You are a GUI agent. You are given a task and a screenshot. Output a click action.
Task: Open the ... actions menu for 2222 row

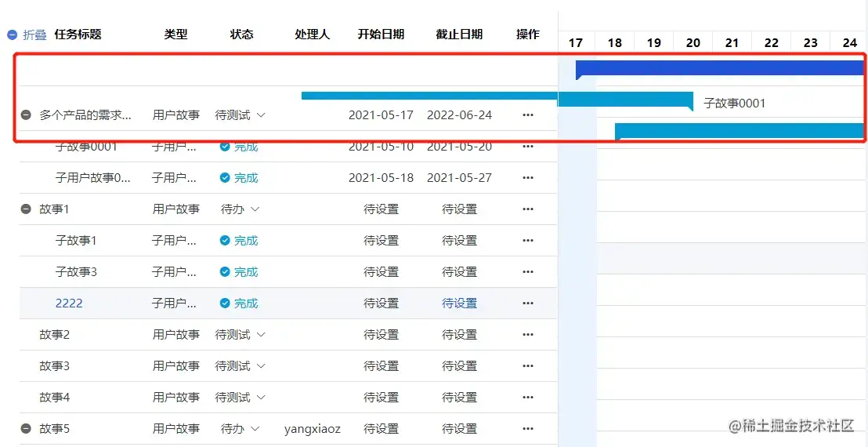pyautogui.click(x=527, y=303)
